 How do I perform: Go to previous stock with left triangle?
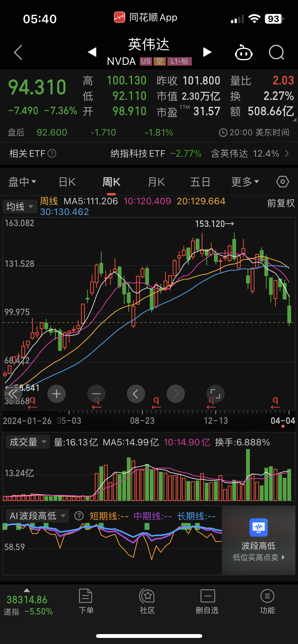(92, 52)
